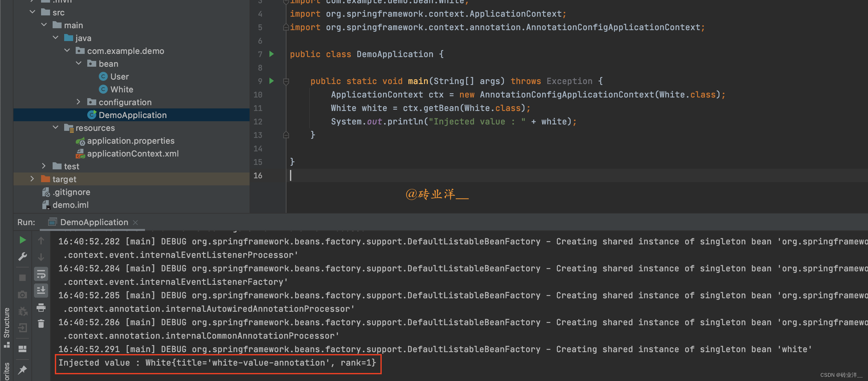Toggle scroll to end of console

coord(41,290)
